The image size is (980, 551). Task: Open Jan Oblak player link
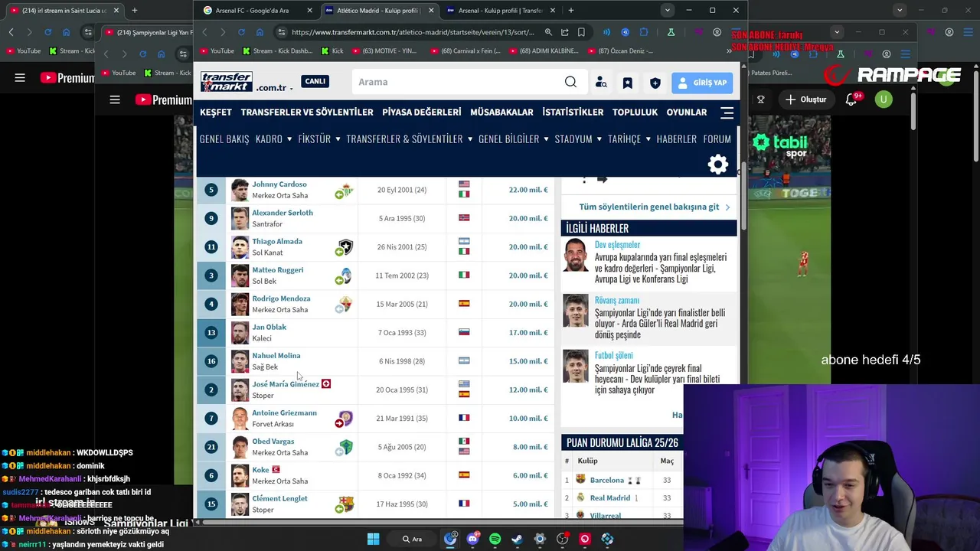pyautogui.click(x=269, y=328)
